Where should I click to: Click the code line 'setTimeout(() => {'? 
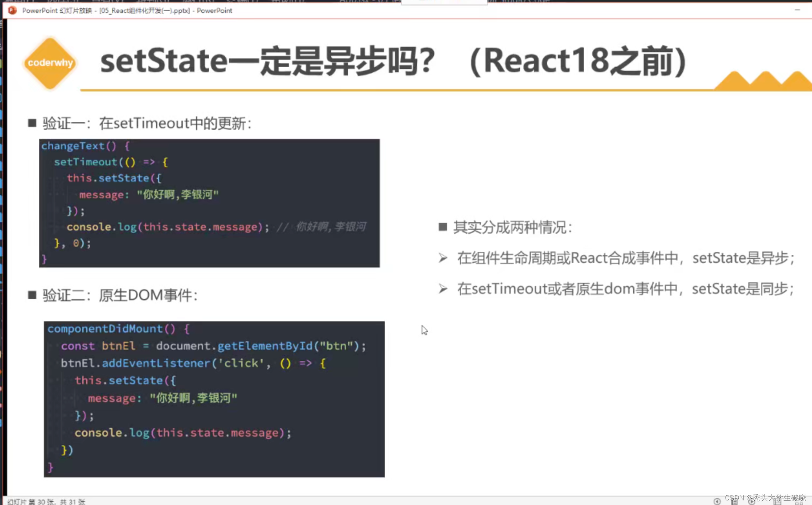pyautogui.click(x=111, y=162)
